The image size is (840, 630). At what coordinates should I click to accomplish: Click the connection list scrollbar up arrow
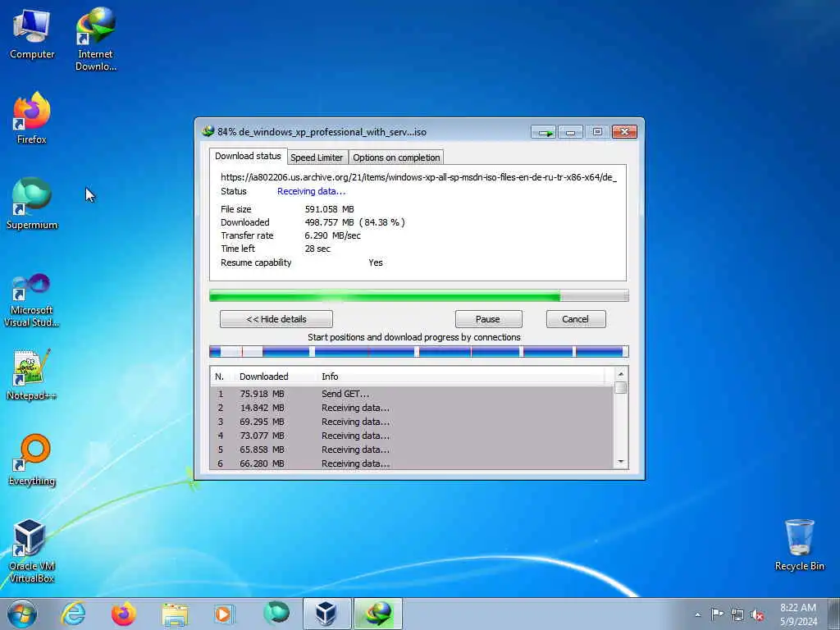point(620,374)
